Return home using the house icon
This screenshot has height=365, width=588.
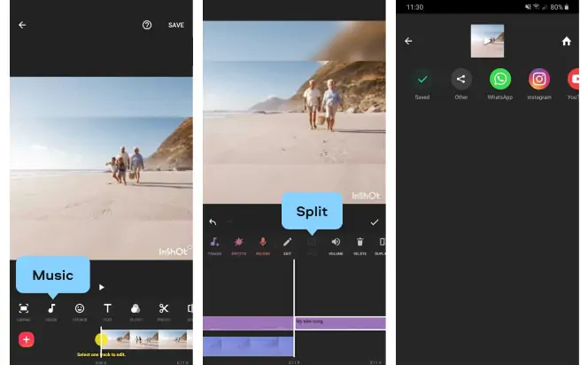pyautogui.click(x=566, y=41)
